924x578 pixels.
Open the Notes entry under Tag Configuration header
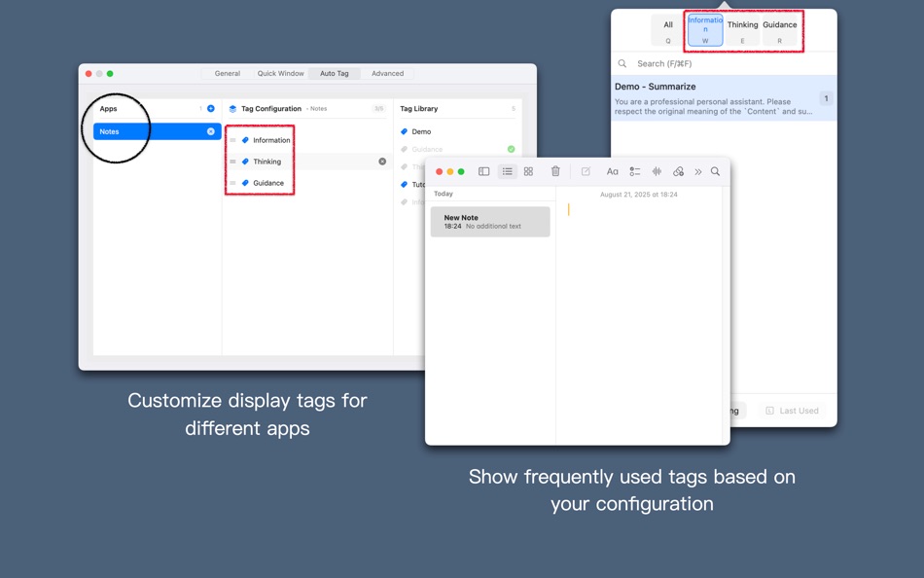(x=319, y=108)
